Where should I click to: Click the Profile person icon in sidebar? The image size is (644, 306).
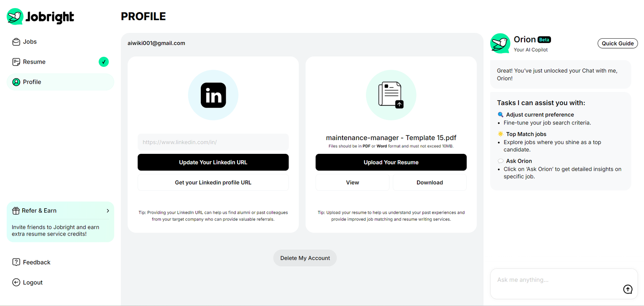click(16, 82)
